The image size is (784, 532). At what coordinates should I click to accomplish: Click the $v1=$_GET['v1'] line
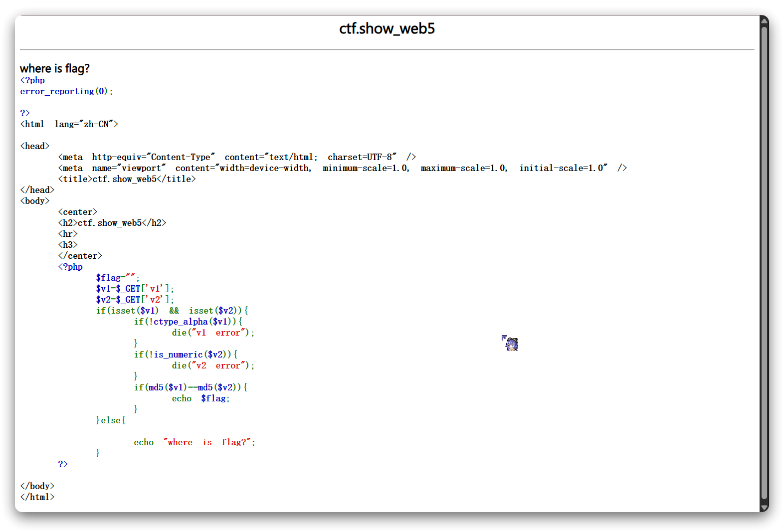click(135, 289)
